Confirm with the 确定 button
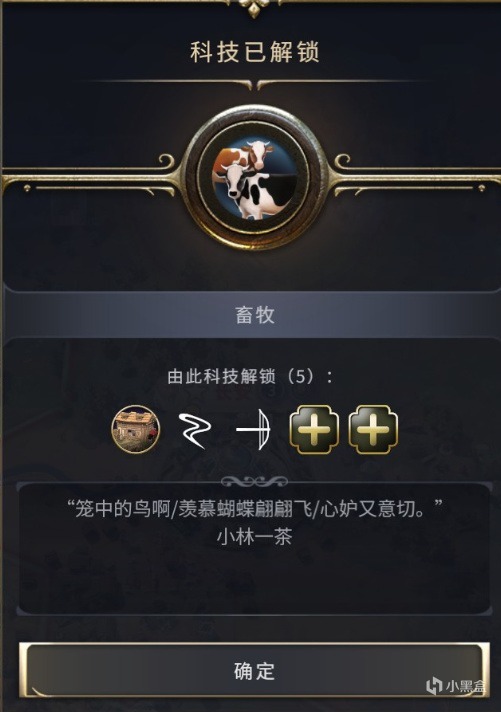The height and width of the screenshot is (712, 501). pos(254,670)
